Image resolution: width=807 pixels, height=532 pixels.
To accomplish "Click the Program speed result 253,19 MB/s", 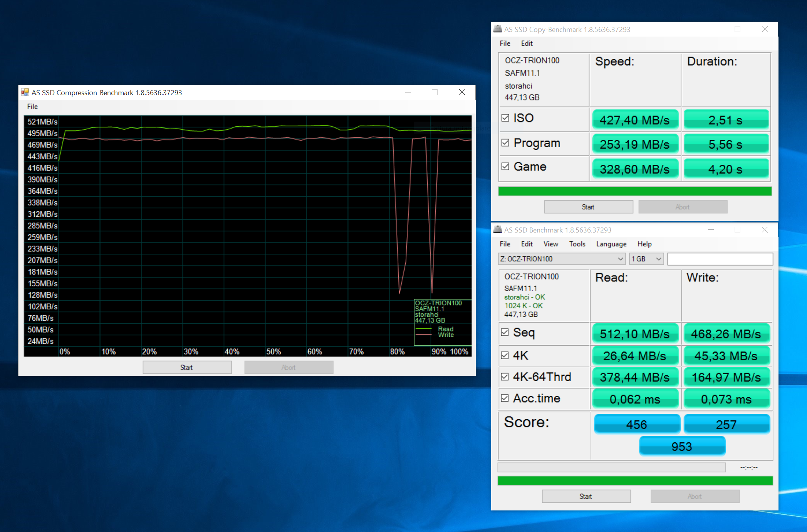I will (635, 144).
